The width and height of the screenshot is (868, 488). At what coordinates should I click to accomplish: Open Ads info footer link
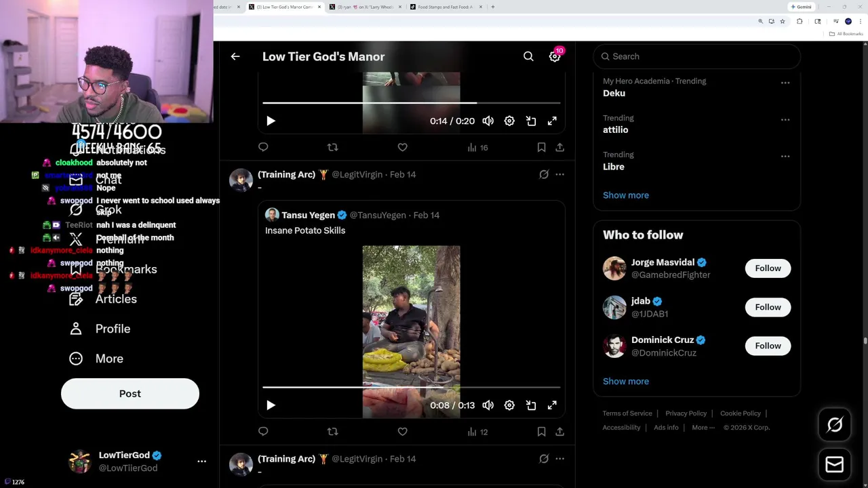click(666, 428)
